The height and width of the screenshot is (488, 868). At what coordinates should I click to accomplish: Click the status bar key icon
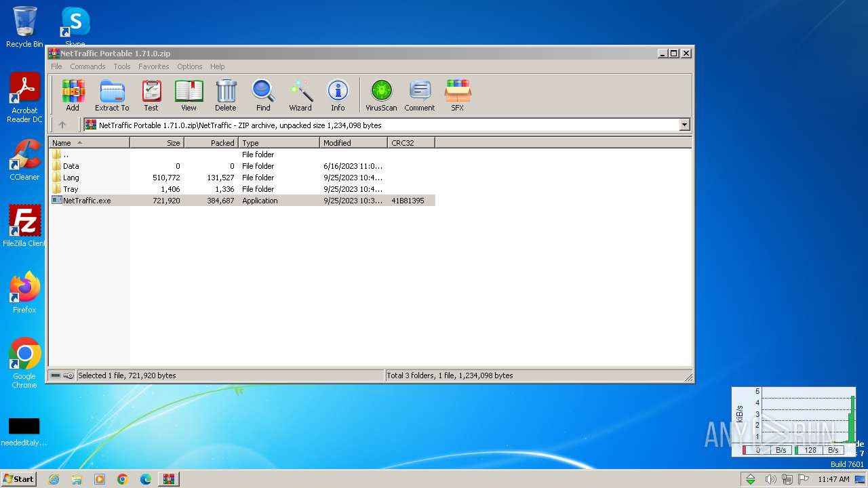[x=68, y=375]
